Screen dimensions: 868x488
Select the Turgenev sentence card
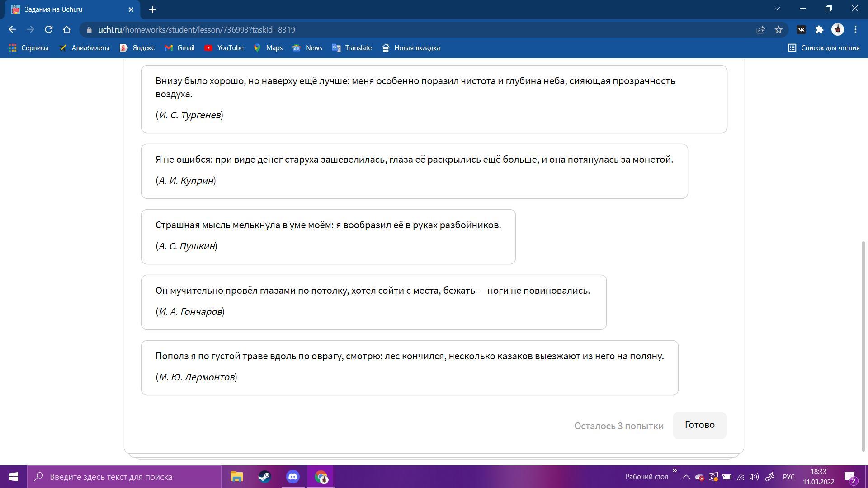(x=434, y=99)
